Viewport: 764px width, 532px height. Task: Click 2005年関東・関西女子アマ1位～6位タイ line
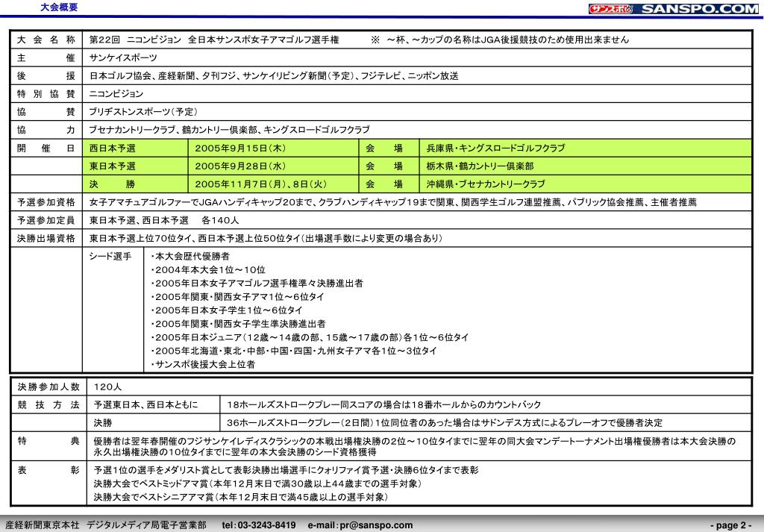pyautogui.click(x=238, y=297)
